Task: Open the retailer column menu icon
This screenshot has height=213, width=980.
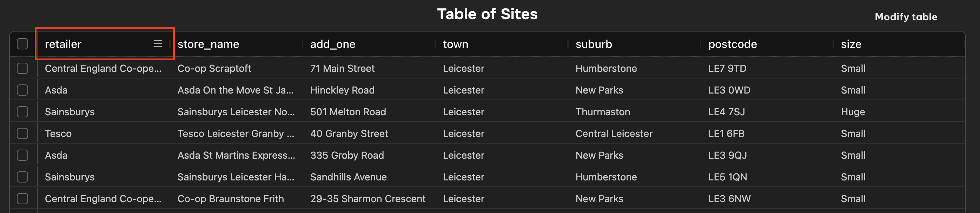Action: [158, 44]
